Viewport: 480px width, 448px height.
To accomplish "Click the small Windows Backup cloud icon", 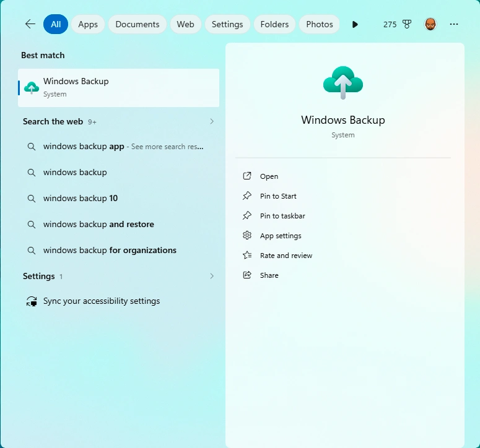I will pos(32,88).
